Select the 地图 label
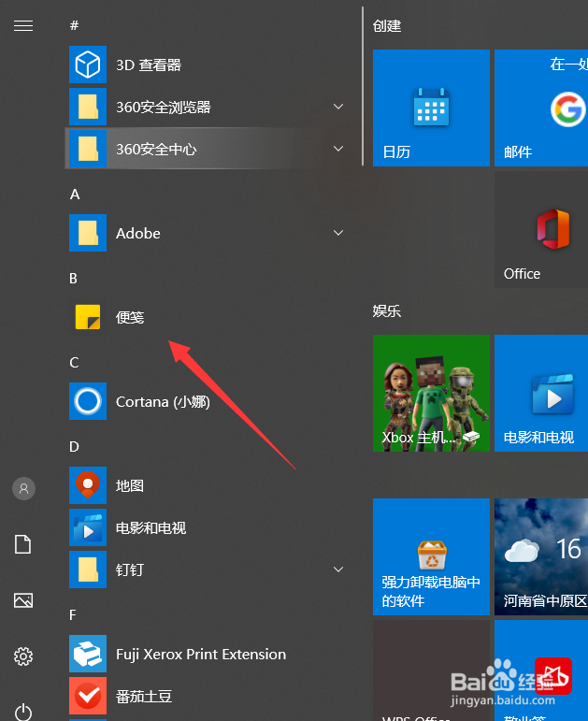The image size is (588, 721). [130, 485]
